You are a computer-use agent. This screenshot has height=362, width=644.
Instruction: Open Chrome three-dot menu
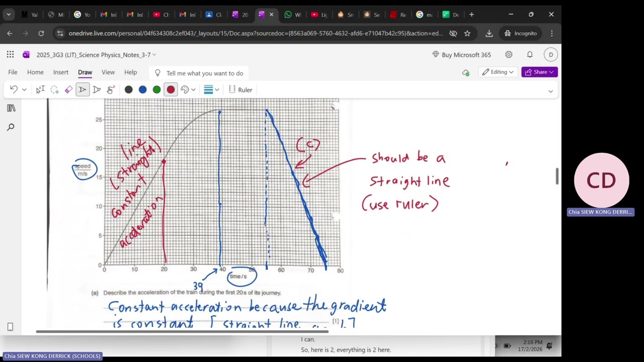tap(552, 33)
